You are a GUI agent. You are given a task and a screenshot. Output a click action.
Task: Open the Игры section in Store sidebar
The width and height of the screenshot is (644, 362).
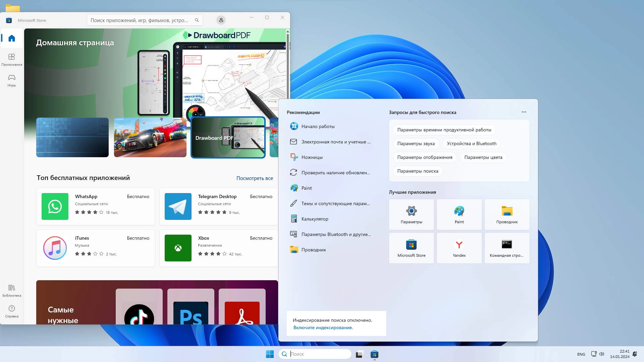12,80
